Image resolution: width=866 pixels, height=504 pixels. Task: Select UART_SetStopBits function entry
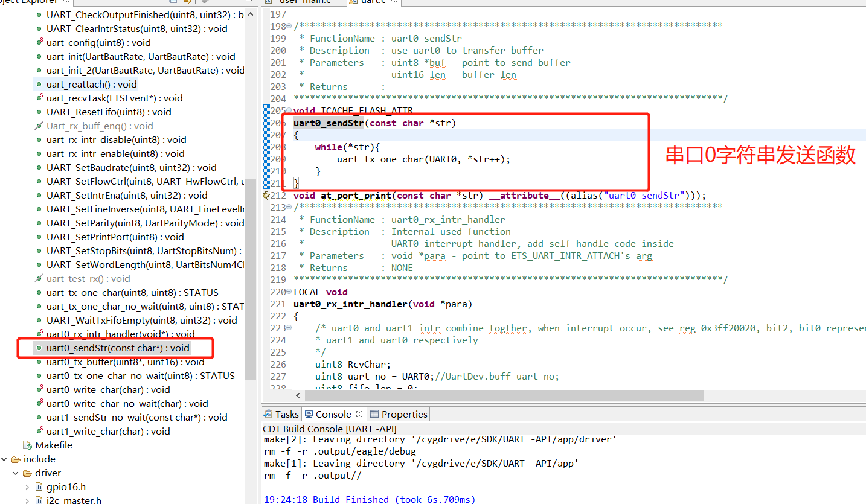click(145, 250)
